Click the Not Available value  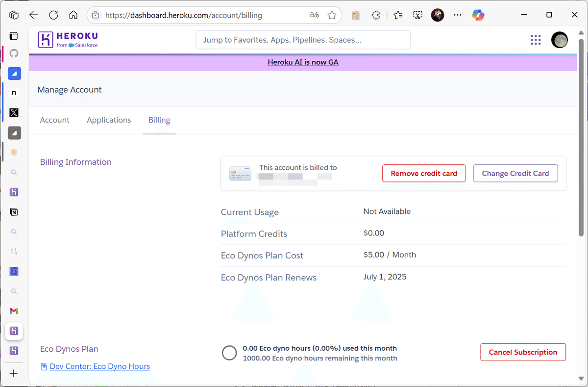pos(387,211)
